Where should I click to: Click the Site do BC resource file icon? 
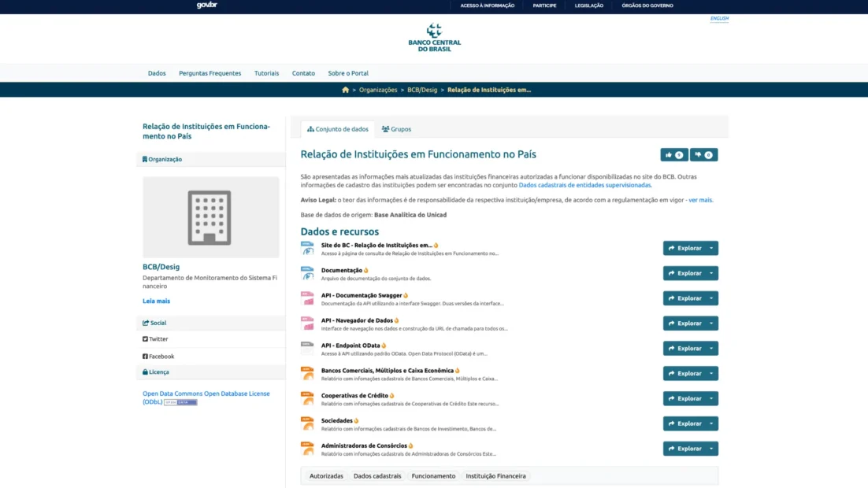point(307,249)
